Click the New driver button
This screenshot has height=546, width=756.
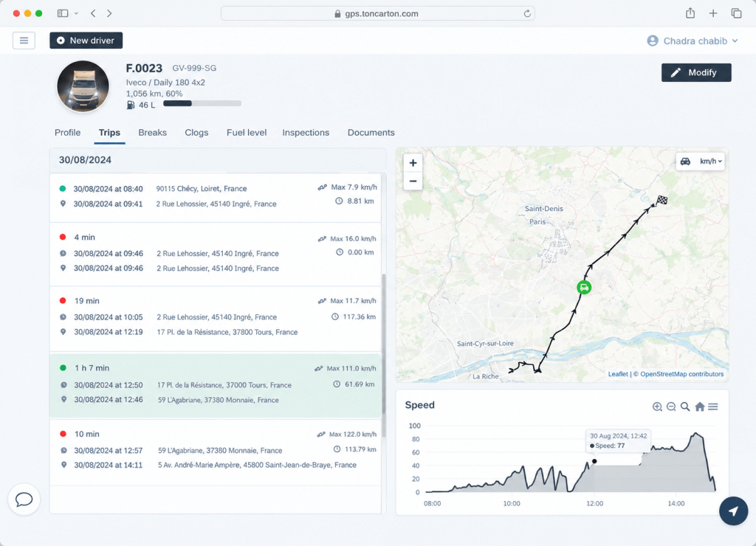(x=86, y=41)
